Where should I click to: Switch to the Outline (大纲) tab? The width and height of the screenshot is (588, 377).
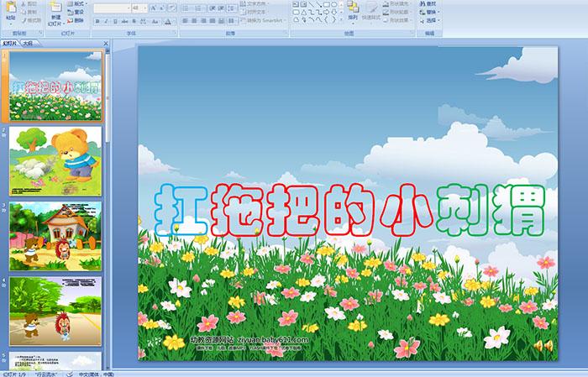point(28,42)
